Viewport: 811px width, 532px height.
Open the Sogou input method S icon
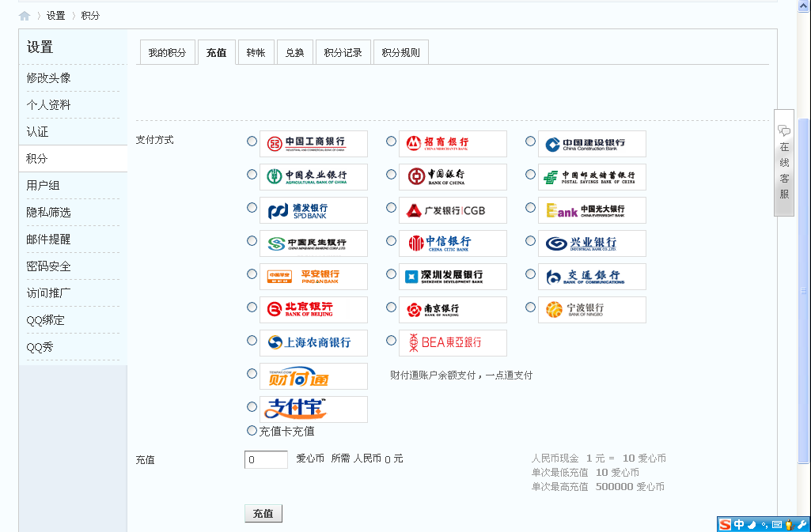tap(725, 525)
